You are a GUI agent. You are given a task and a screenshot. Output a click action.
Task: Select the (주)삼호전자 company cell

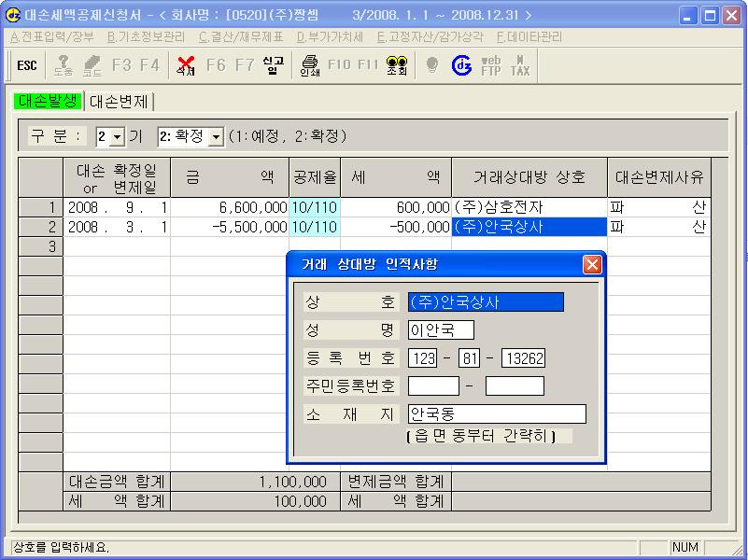click(529, 207)
